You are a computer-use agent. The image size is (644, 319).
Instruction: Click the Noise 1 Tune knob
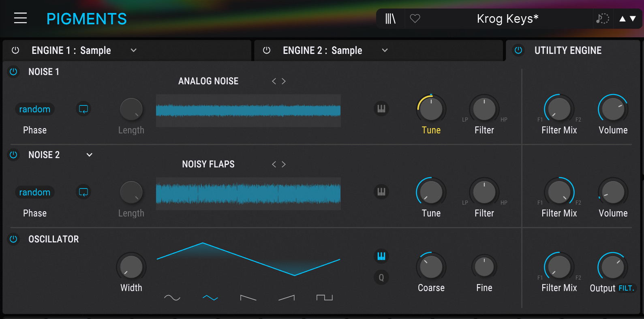[x=431, y=109]
